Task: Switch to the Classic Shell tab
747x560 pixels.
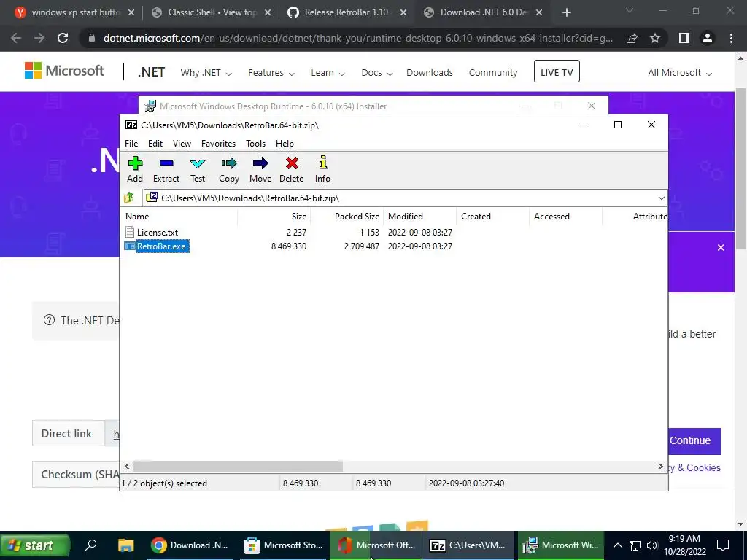Action: tap(212, 12)
